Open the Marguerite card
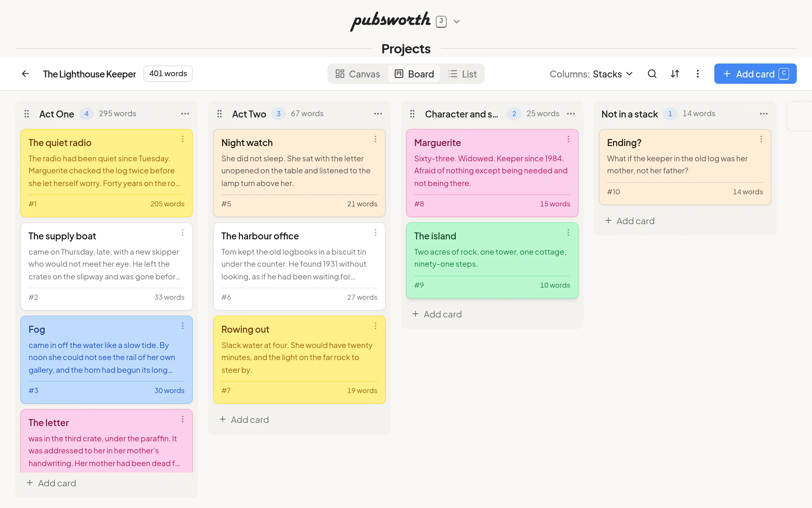Image resolution: width=812 pixels, height=508 pixels. click(492, 173)
